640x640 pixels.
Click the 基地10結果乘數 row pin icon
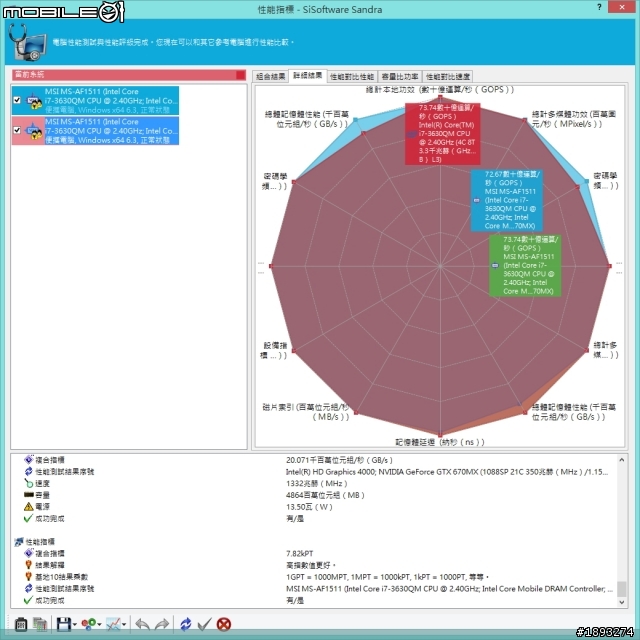tap(29, 577)
